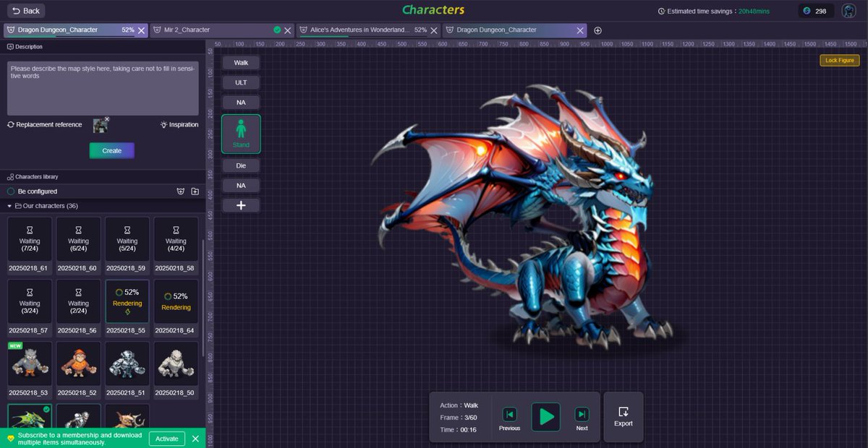Click the Create button

pyautogui.click(x=112, y=150)
